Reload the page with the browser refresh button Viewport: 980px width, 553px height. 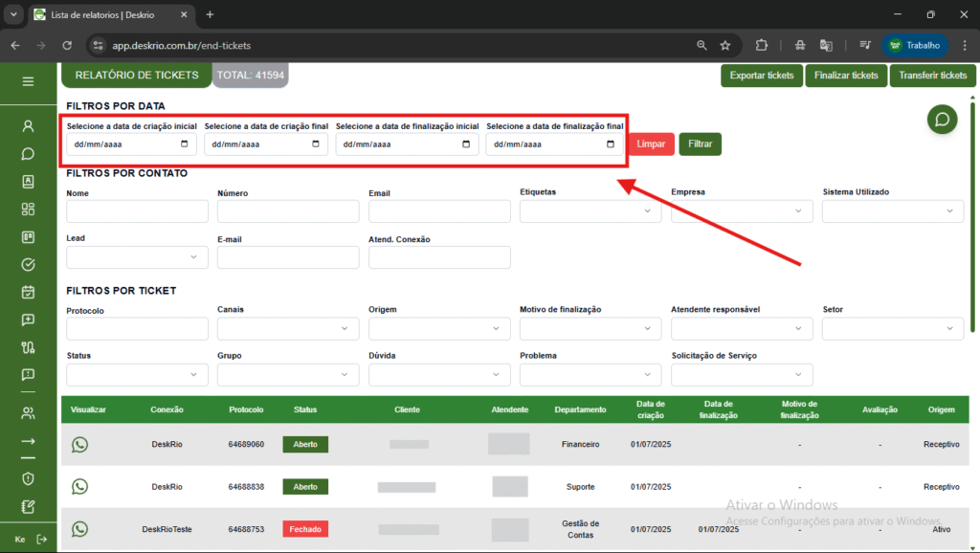tap(67, 45)
